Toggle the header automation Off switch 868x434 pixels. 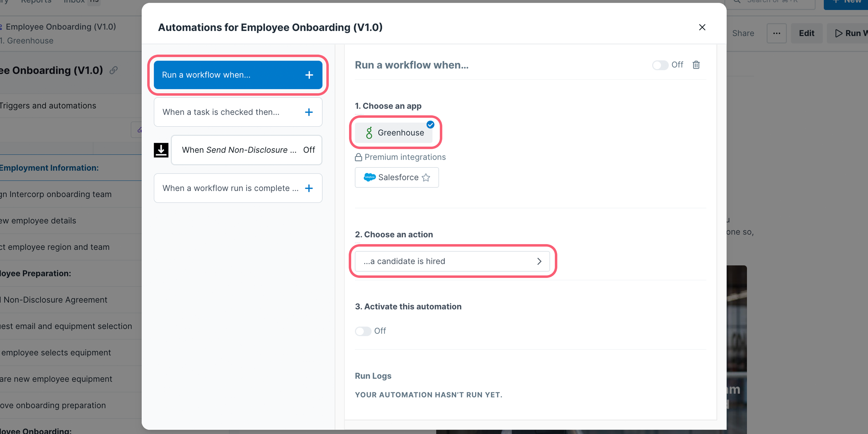click(x=660, y=65)
